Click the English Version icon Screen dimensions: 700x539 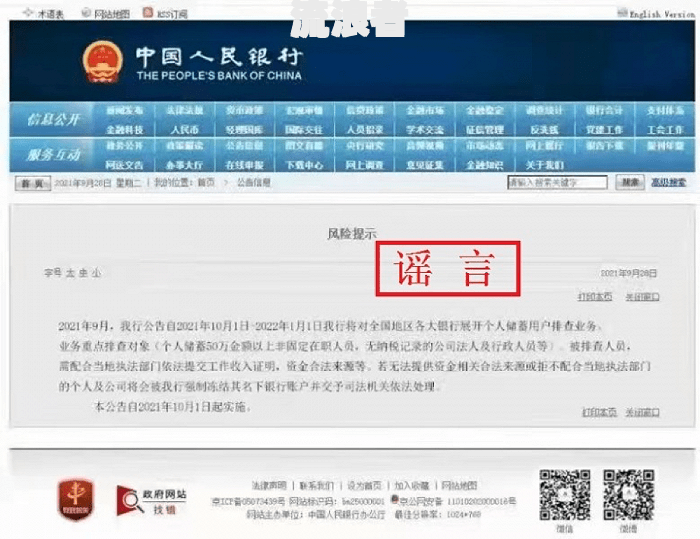(622, 13)
